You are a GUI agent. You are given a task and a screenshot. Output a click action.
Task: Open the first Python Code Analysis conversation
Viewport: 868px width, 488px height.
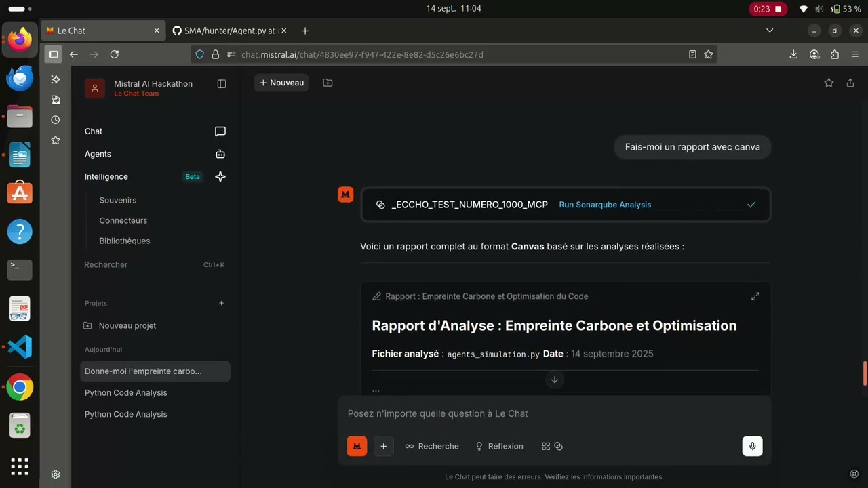point(155,393)
